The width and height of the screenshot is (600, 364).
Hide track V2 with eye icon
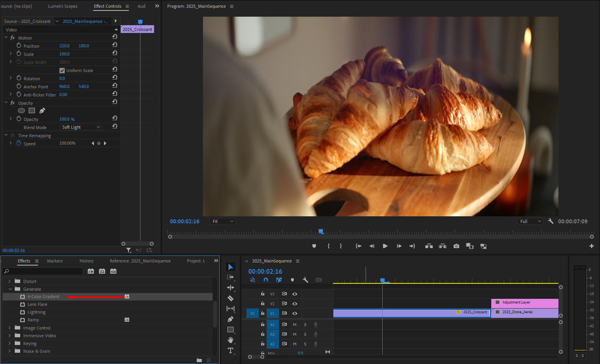[x=295, y=304]
